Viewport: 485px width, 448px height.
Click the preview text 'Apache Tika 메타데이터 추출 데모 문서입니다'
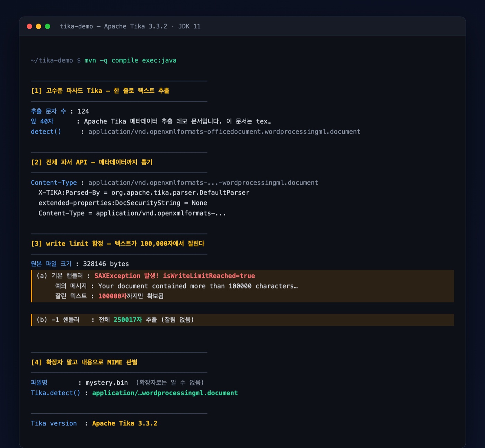(152, 121)
